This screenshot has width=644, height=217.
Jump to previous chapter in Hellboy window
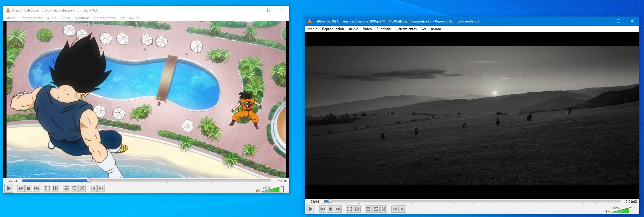pos(395,209)
